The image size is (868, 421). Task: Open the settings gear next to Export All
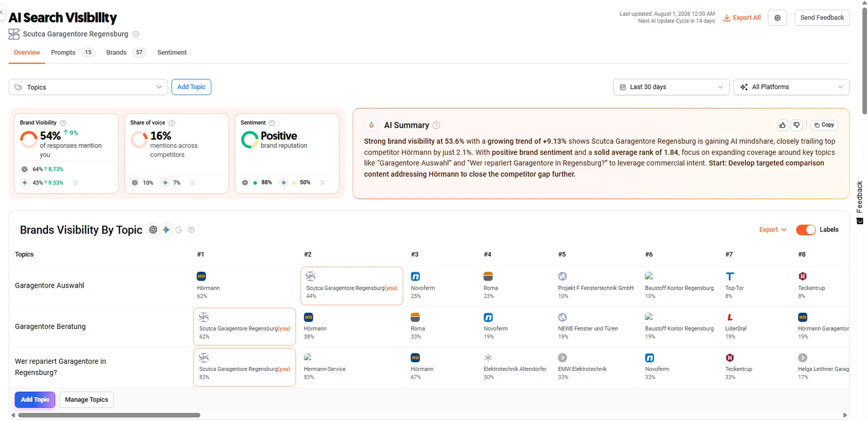pos(777,18)
